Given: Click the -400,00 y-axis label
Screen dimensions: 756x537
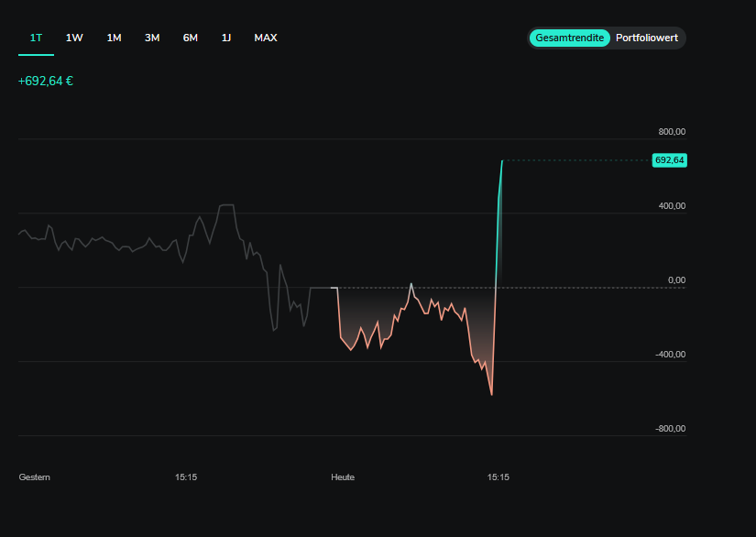Looking at the screenshot, I should click(669, 354).
